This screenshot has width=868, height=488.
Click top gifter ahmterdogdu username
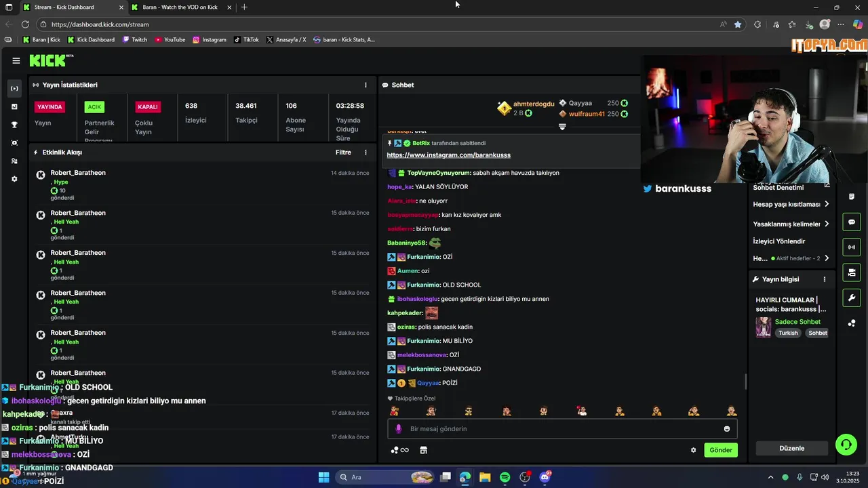tap(534, 104)
